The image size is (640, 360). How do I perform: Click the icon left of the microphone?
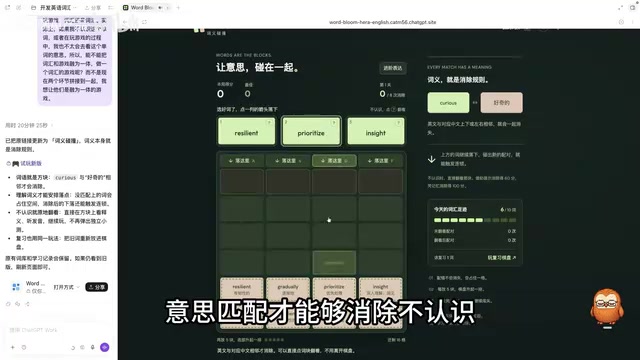[82, 347]
